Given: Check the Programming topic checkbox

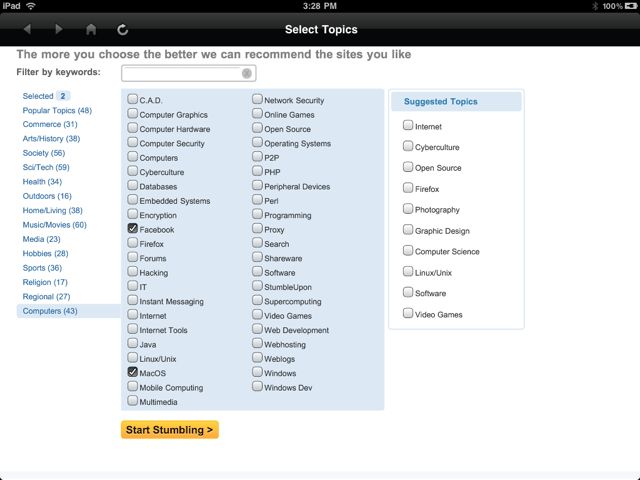Looking at the screenshot, I should click(257, 214).
